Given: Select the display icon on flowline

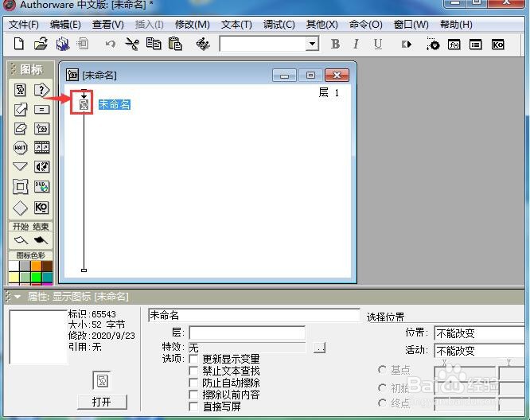Looking at the screenshot, I should point(84,104).
